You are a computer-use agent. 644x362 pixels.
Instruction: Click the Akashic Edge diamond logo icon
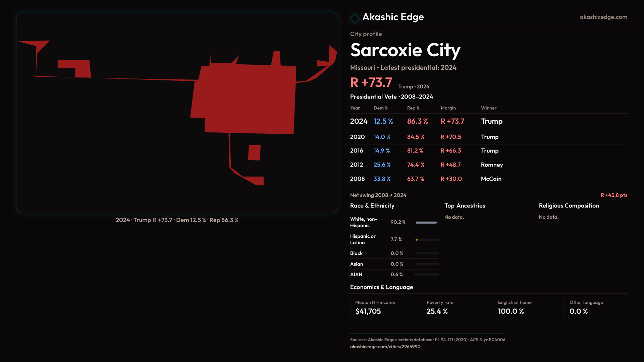tap(355, 18)
